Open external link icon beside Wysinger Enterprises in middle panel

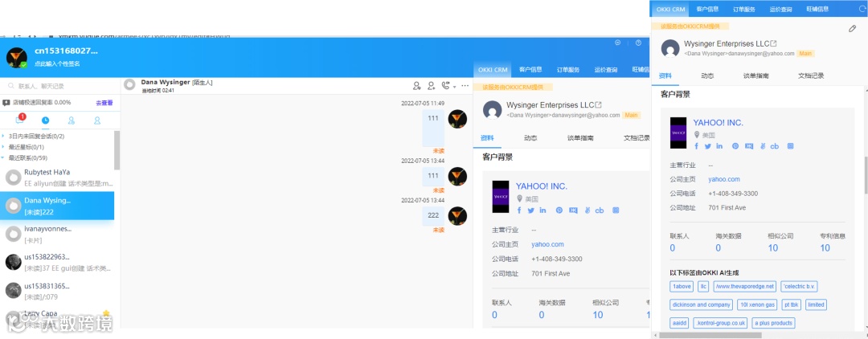tap(599, 104)
